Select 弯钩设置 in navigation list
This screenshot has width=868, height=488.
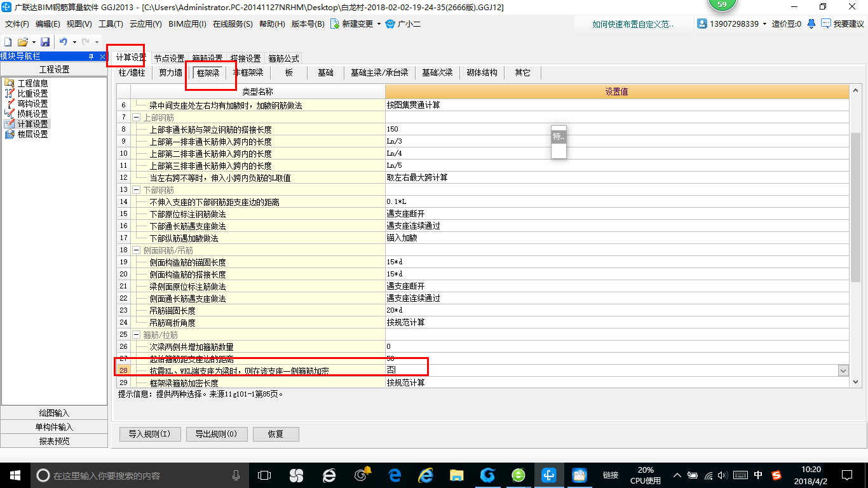pyautogui.click(x=32, y=104)
